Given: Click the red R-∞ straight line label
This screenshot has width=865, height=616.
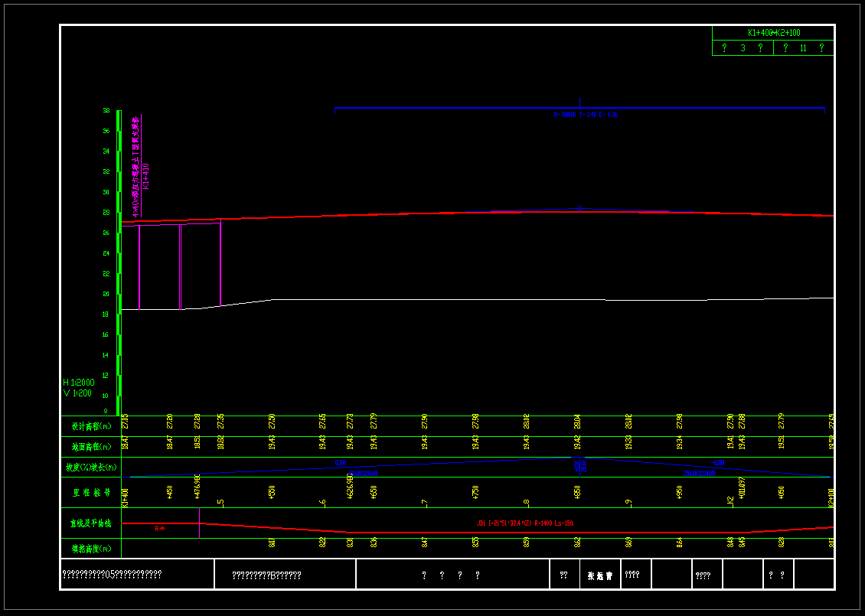Looking at the screenshot, I should click(159, 528).
